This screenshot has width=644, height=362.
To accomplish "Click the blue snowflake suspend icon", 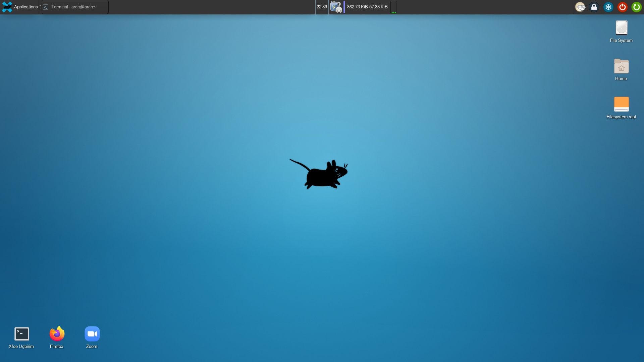I will [x=608, y=7].
